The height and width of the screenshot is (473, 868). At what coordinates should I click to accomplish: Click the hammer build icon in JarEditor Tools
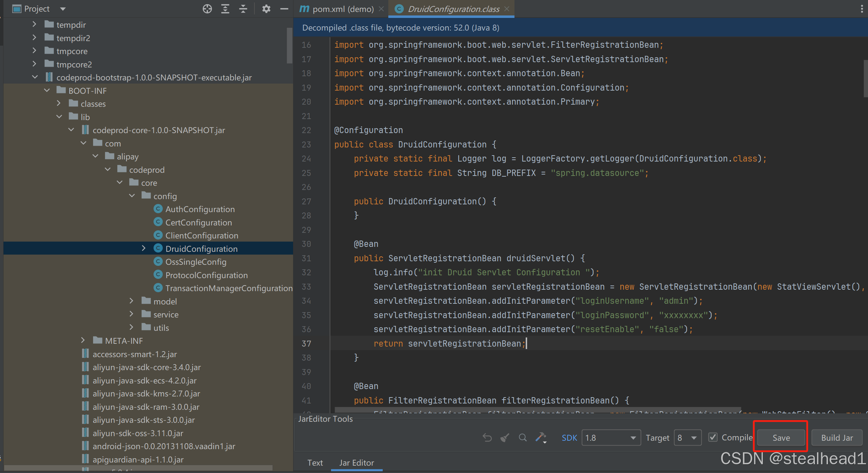pyautogui.click(x=541, y=438)
